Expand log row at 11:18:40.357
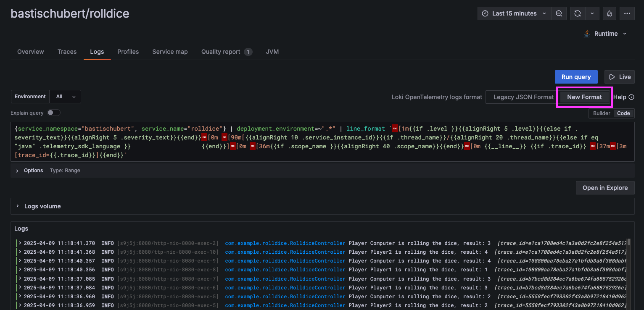The width and height of the screenshot is (644, 310). pyautogui.click(x=20, y=261)
